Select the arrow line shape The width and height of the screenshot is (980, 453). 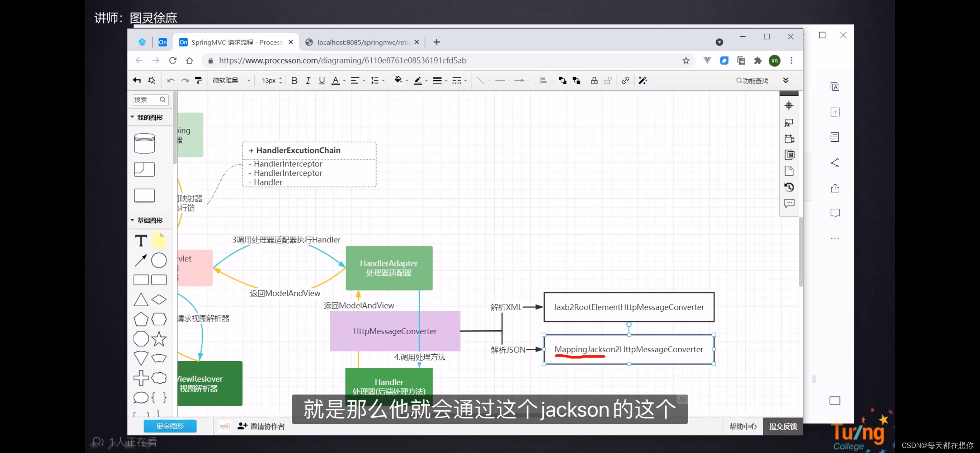[x=141, y=260]
